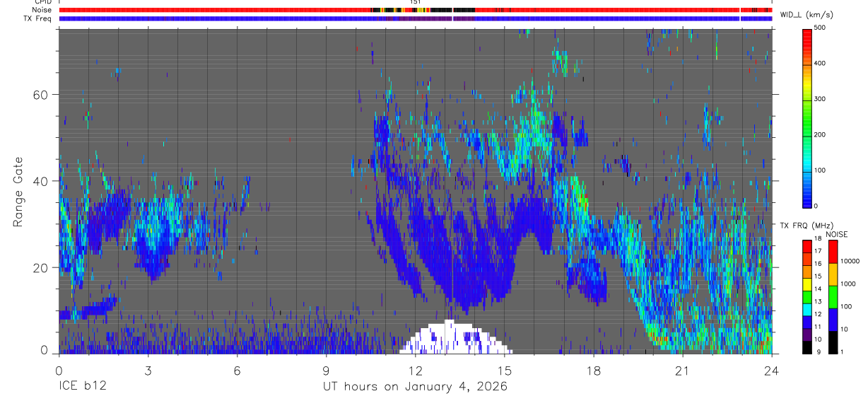This screenshot has width=868, height=401.
Task: Click the 21 hour tick on the UT axis
Action: point(683,371)
